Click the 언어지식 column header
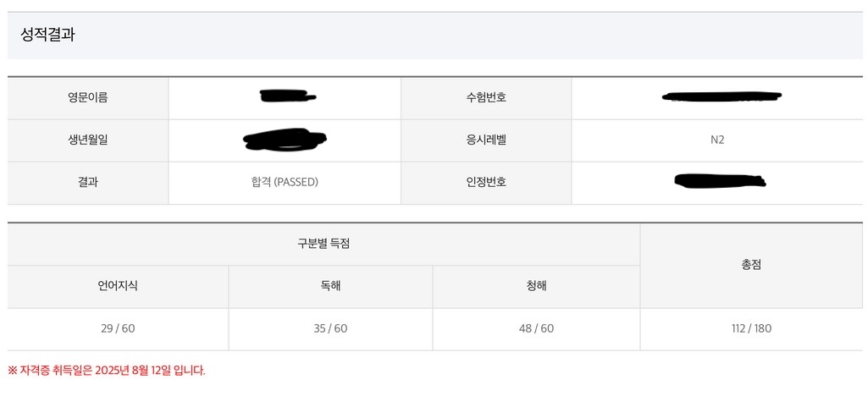 (x=118, y=286)
